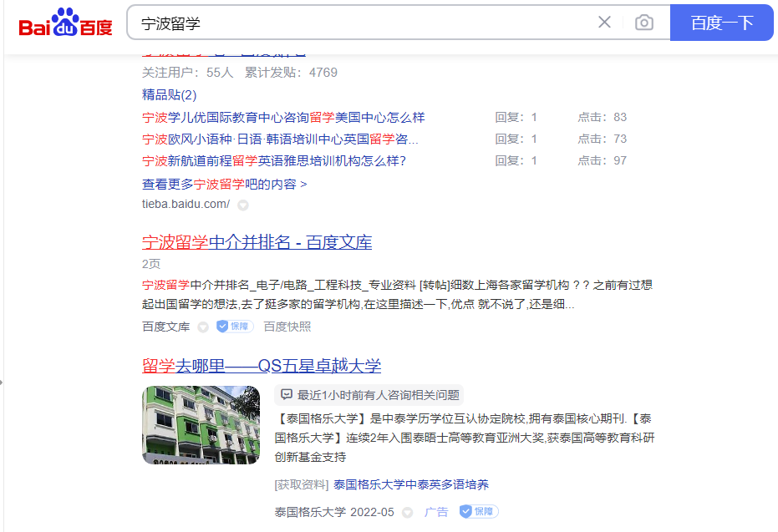
Task: Click 百度文库 source label
Action: (165, 327)
